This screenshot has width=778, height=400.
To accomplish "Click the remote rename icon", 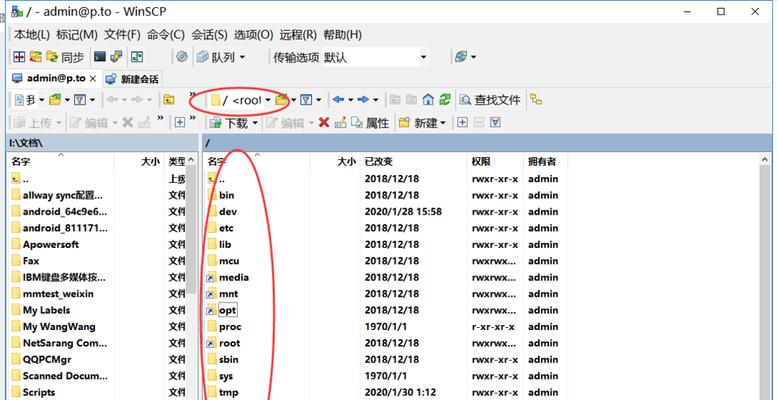I will point(340,122).
